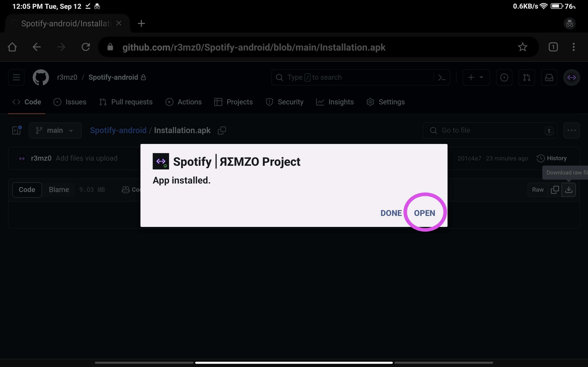Open the browser three-dot menu
Image resolution: width=588 pixels, height=367 pixels.
pos(574,47)
